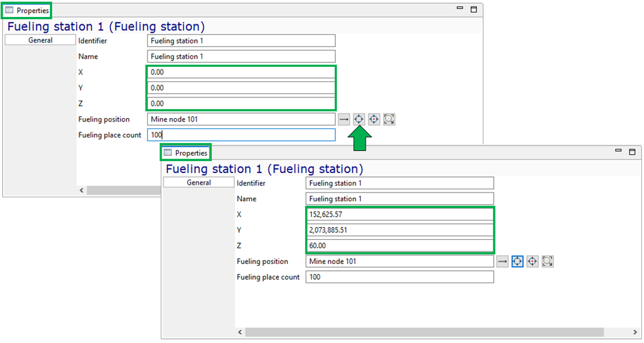This screenshot has height=343, width=644.
Task: Click X field showing 152,625.57
Action: (x=400, y=214)
